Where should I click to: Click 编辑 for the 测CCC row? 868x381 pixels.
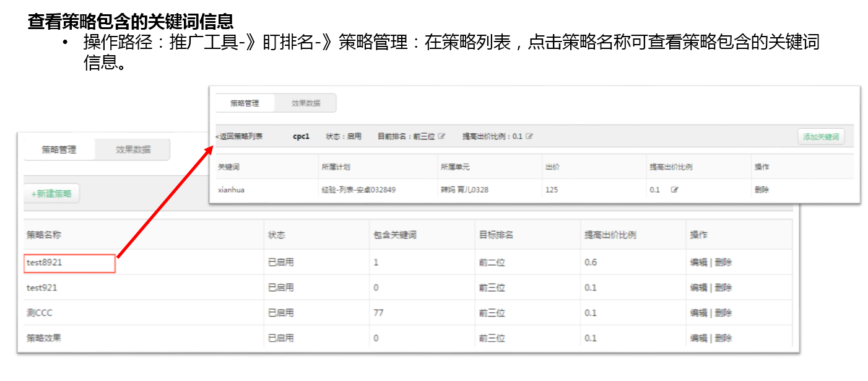698,313
